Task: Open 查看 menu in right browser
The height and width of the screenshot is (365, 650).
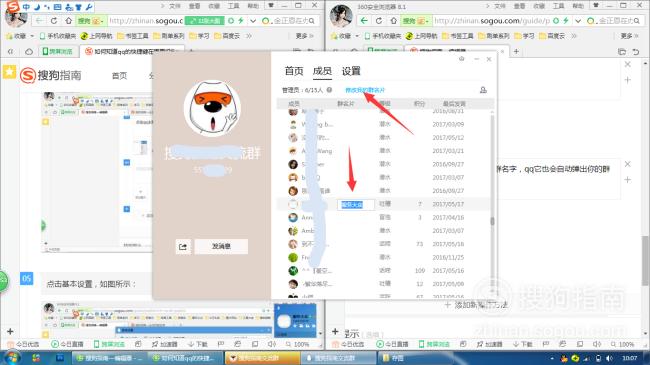Action: [x=519, y=6]
